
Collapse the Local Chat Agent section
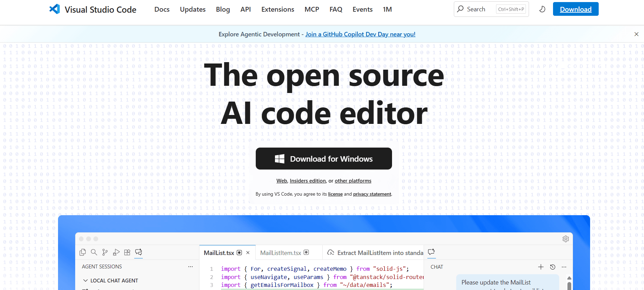point(85,280)
